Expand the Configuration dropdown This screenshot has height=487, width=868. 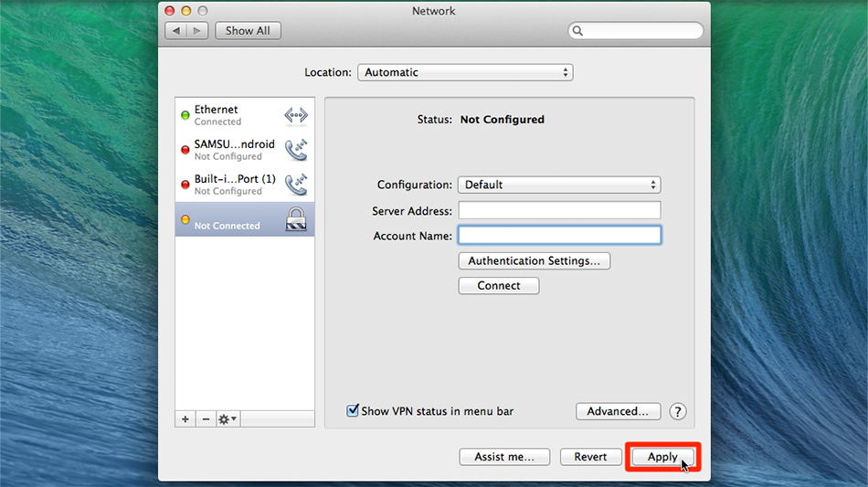pos(558,185)
